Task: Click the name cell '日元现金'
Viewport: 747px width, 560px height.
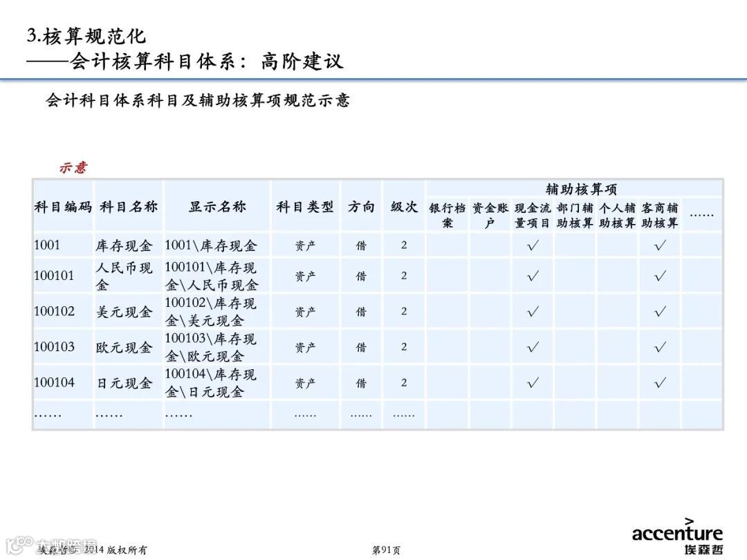Action: pyautogui.click(x=124, y=383)
